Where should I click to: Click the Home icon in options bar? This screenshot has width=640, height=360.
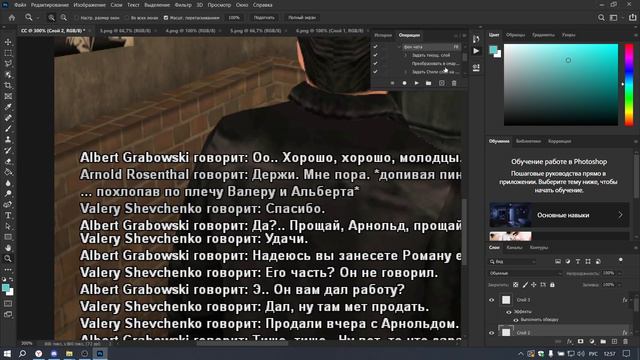pyautogui.click(x=12, y=18)
